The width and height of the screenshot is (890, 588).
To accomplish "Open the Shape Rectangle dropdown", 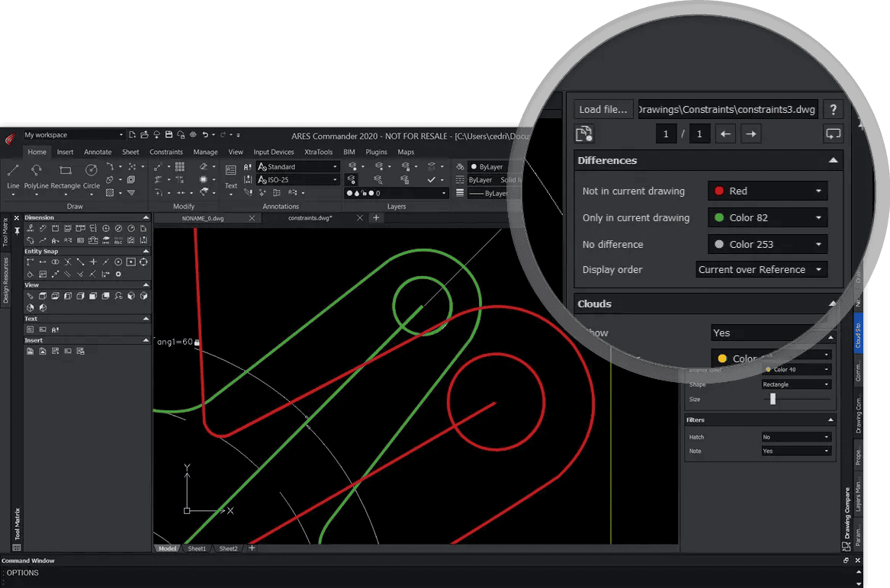I will (796, 384).
